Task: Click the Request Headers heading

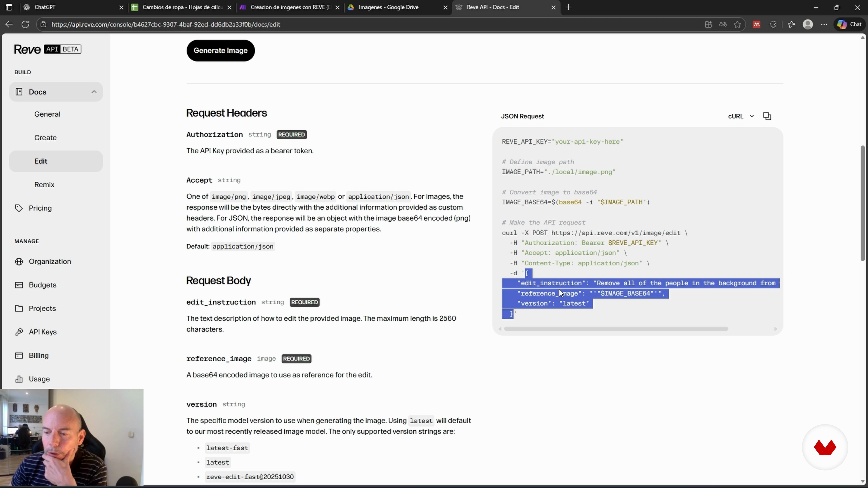Action: (226, 113)
